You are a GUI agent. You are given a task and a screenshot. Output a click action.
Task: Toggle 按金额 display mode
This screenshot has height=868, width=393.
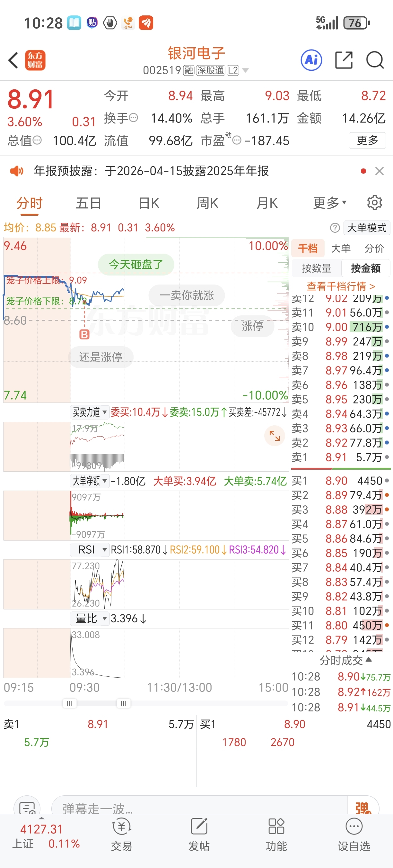(x=366, y=268)
